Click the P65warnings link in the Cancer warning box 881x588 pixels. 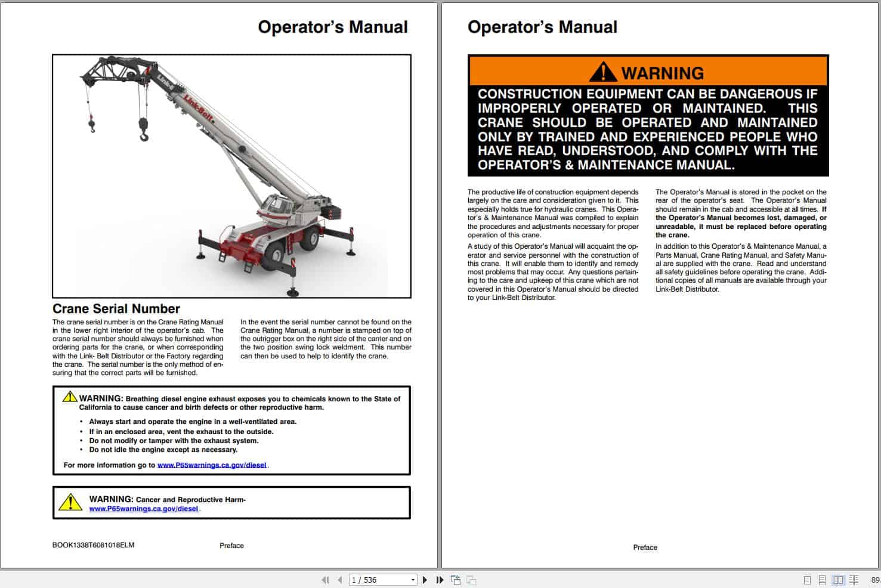coord(144,509)
